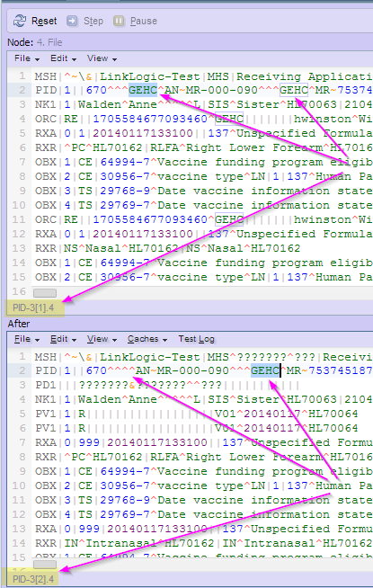Open the After panel Edit menu

tap(63, 339)
